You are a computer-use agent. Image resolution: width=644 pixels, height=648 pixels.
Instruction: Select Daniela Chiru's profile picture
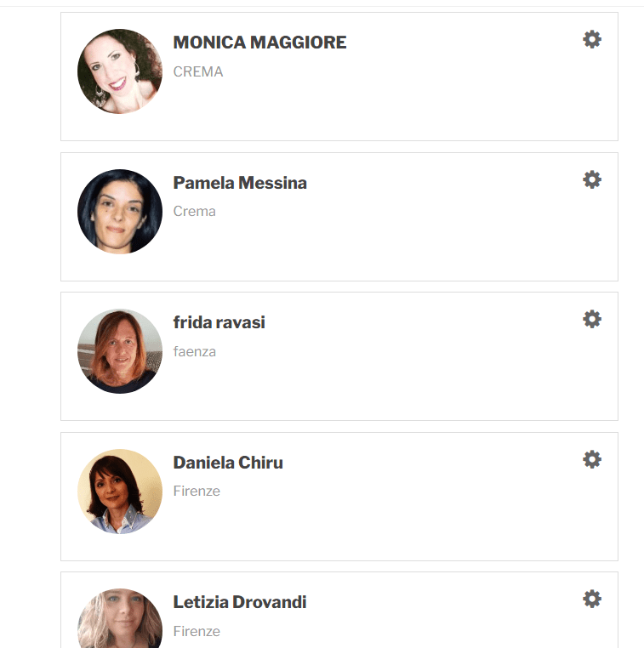pos(120,492)
